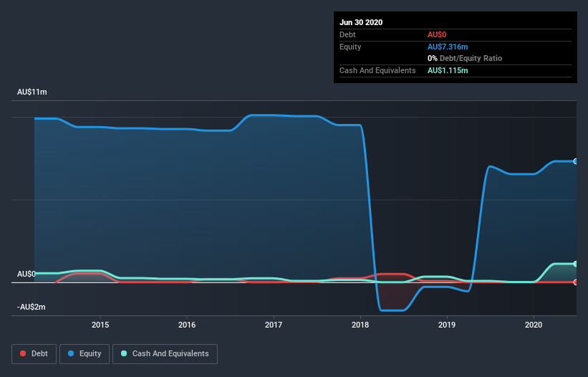Click the red Debt endpoint marker
This screenshot has height=377, width=588.
(x=576, y=282)
